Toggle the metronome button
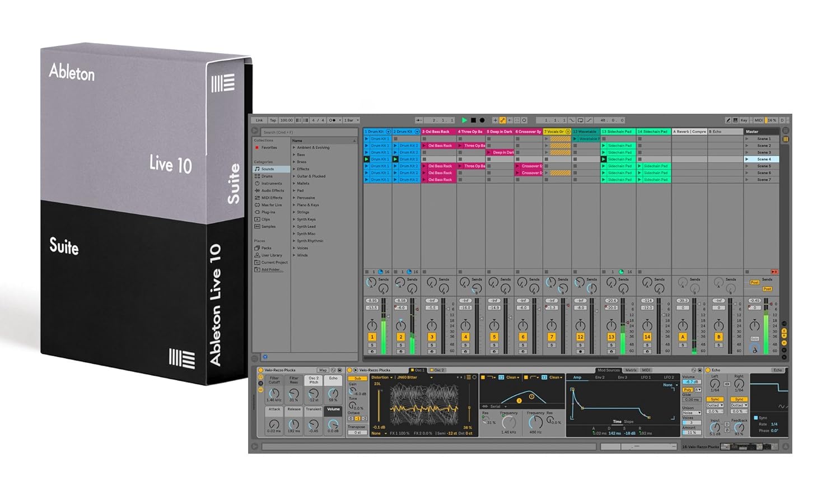The image size is (840, 504). (x=332, y=120)
